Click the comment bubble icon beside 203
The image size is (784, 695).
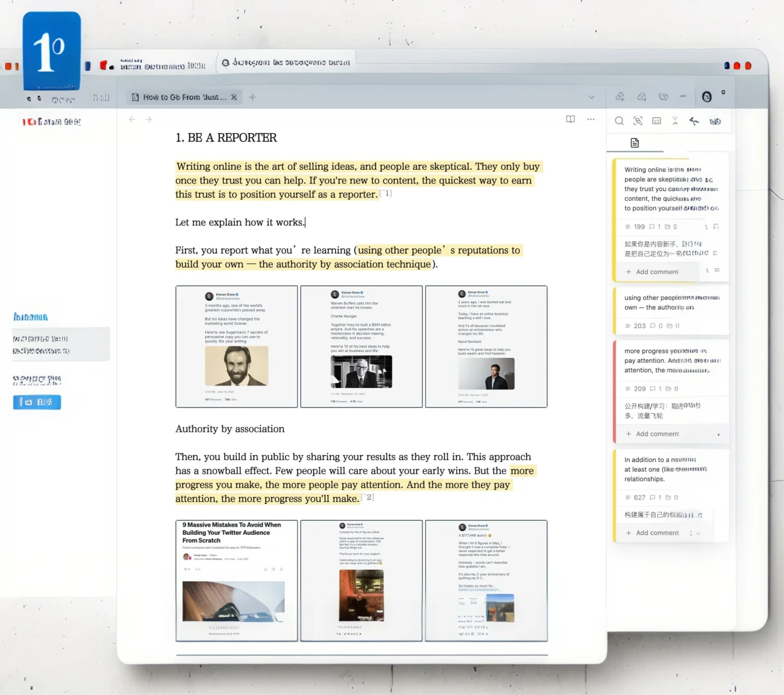[x=653, y=326]
